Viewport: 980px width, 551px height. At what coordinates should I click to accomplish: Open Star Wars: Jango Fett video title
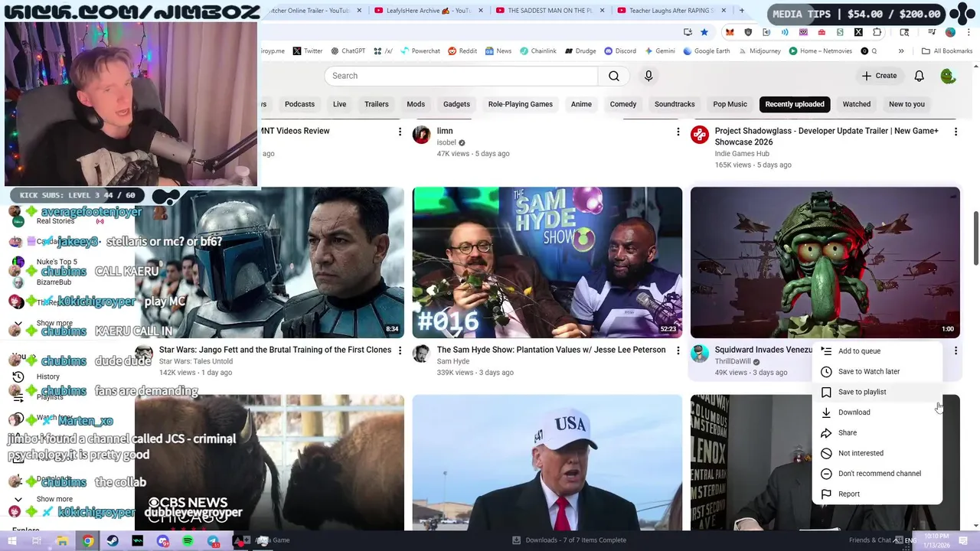coord(275,350)
